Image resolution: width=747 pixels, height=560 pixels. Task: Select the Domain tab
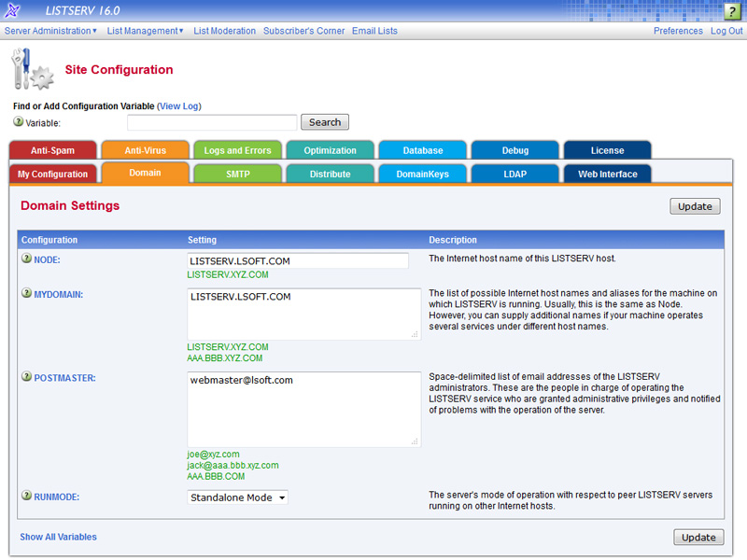(x=146, y=173)
